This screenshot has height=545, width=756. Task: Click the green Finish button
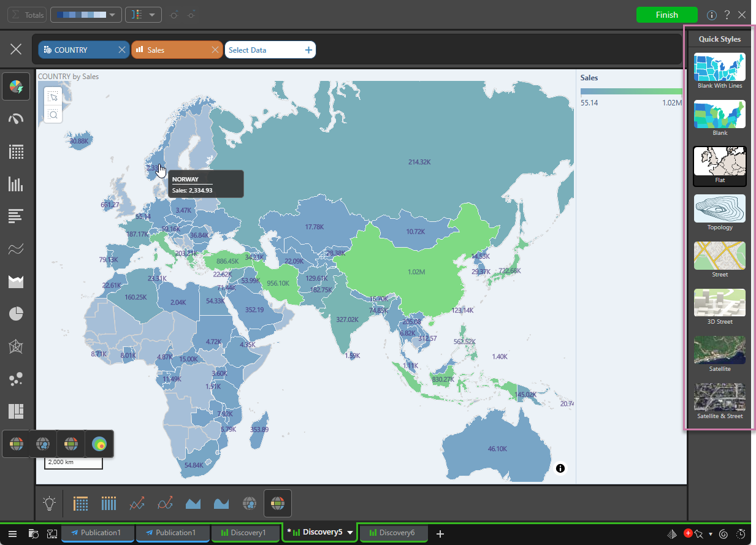pyautogui.click(x=666, y=15)
